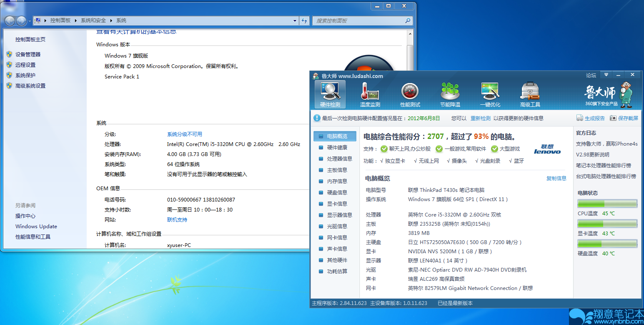Click the 复制信息 copy info link
Image resolution: width=644 pixels, height=325 pixels.
[x=556, y=178]
